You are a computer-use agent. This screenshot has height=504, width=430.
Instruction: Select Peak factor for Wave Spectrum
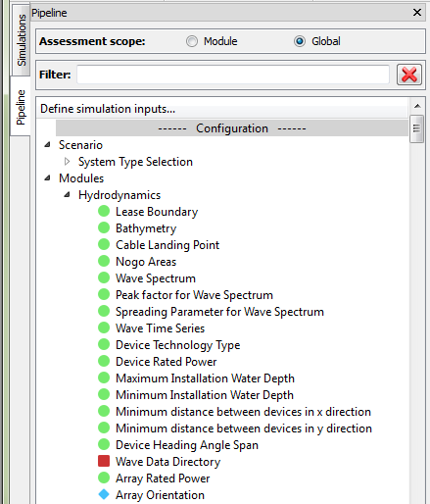[x=194, y=295]
